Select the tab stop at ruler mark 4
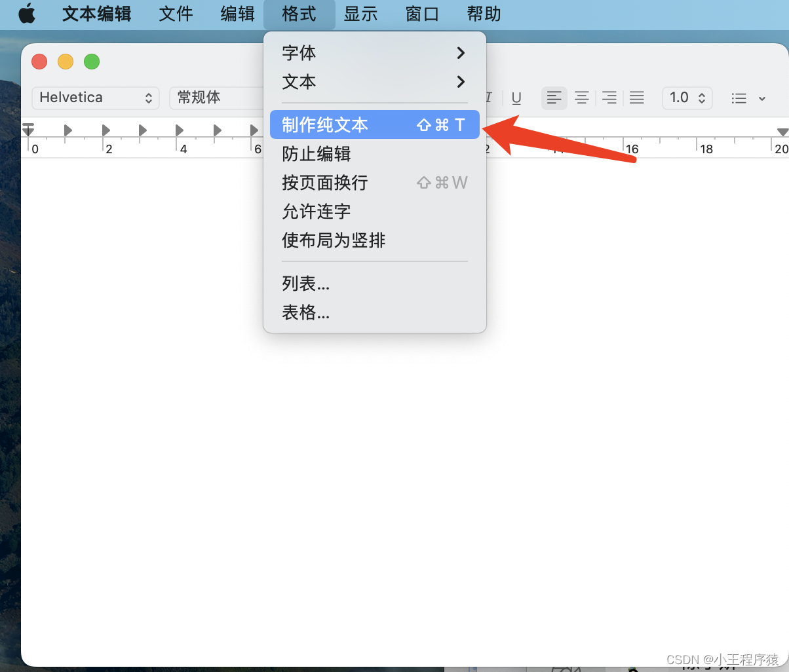Viewport: 789px width, 672px height. (x=180, y=130)
